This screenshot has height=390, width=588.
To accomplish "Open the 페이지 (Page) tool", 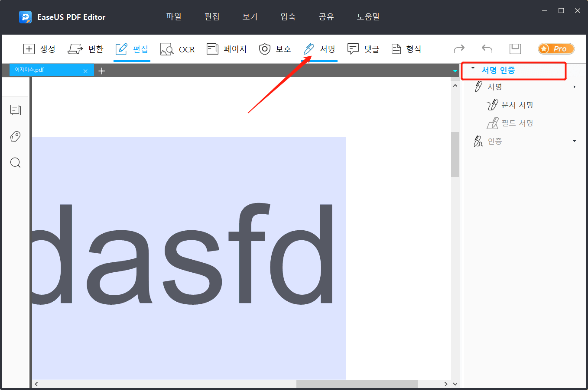I will (227, 49).
